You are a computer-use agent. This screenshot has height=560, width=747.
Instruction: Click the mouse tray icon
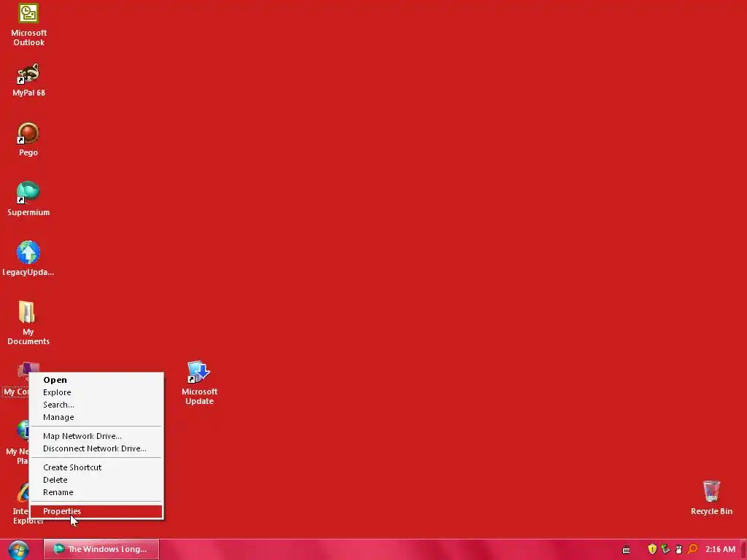pos(679,549)
